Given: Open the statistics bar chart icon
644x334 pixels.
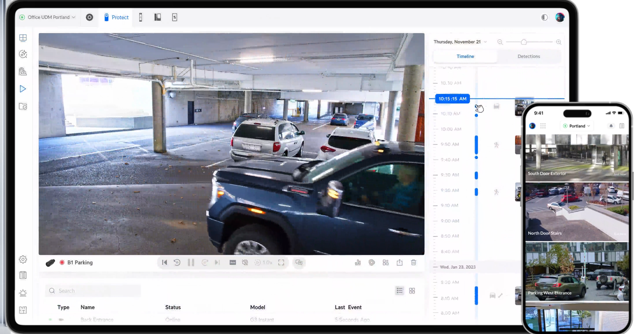Looking at the screenshot, I should pos(358,263).
